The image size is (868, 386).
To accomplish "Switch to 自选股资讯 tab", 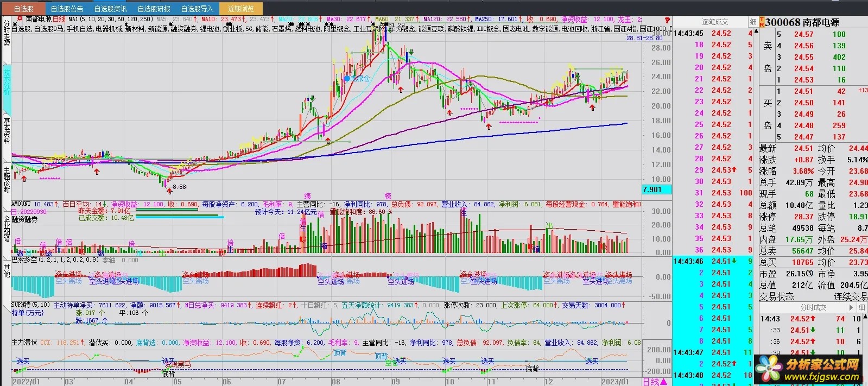I will click(110, 9).
